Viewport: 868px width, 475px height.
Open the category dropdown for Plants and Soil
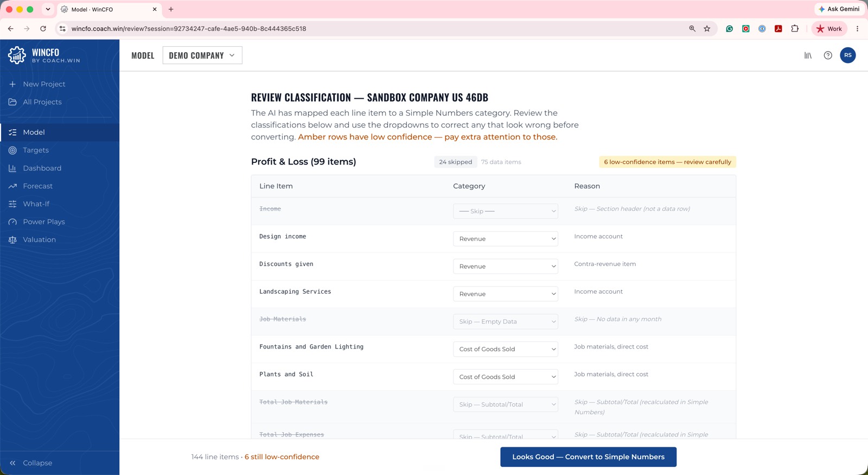point(506,377)
